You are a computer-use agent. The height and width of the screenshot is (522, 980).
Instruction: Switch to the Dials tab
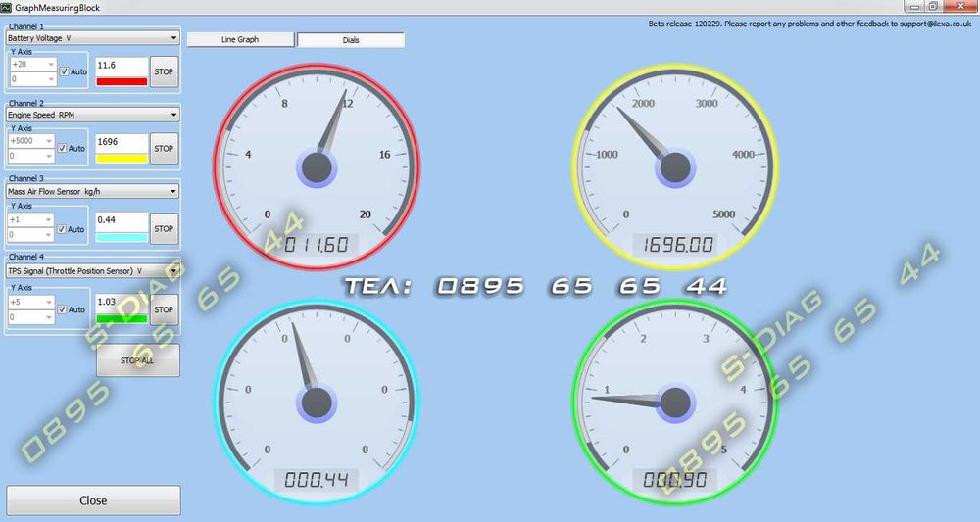point(351,40)
